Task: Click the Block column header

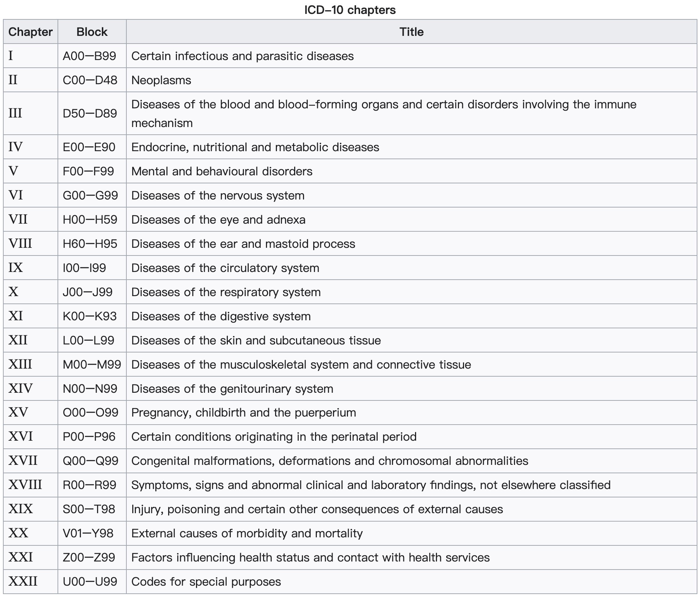Action: (92, 32)
